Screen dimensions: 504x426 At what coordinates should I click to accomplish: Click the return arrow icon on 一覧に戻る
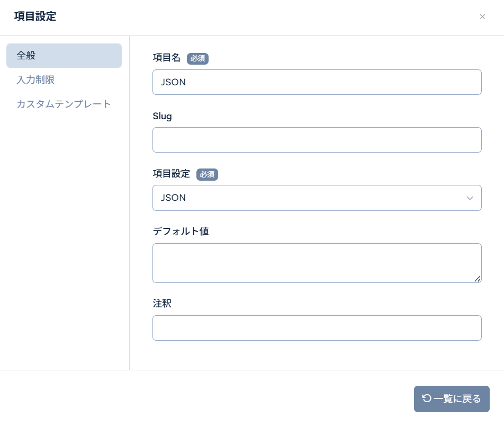pos(426,398)
